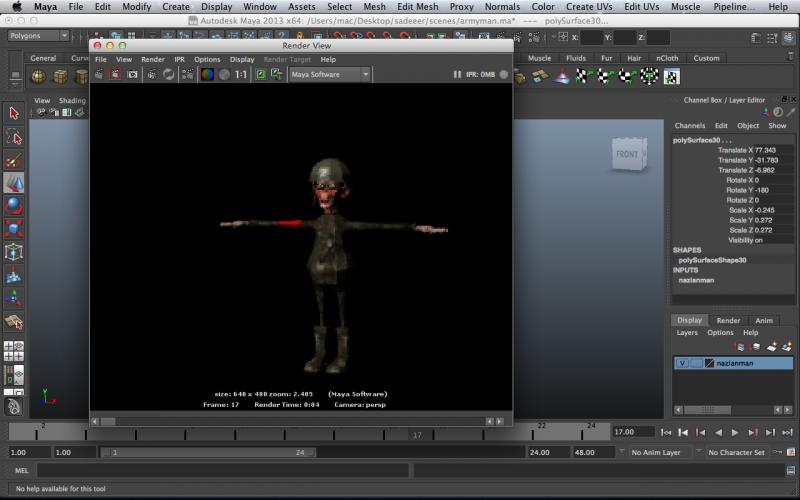Viewport: 800px width, 500px height.
Task: Click the snapshot camera icon in Render View
Action: click(131, 74)
